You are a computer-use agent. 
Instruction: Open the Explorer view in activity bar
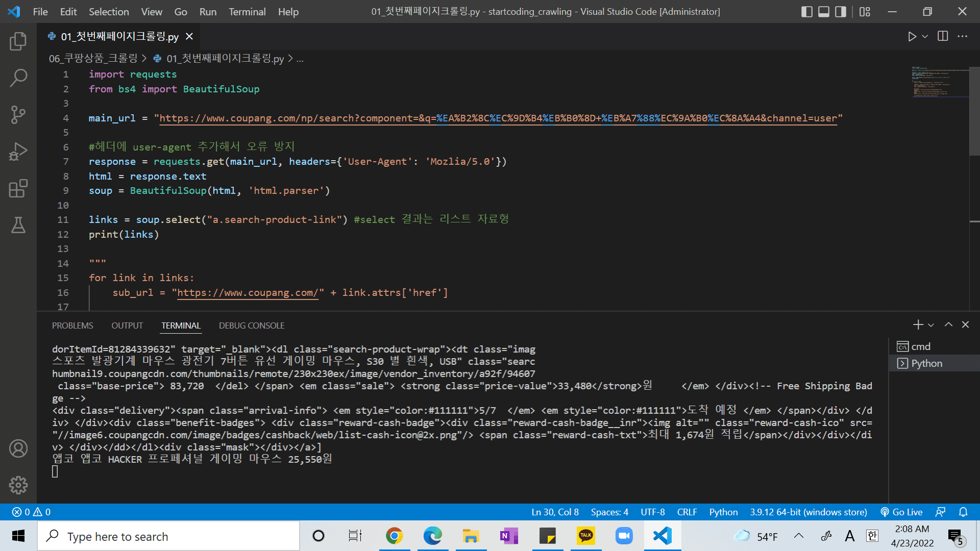tap(18, 41)
